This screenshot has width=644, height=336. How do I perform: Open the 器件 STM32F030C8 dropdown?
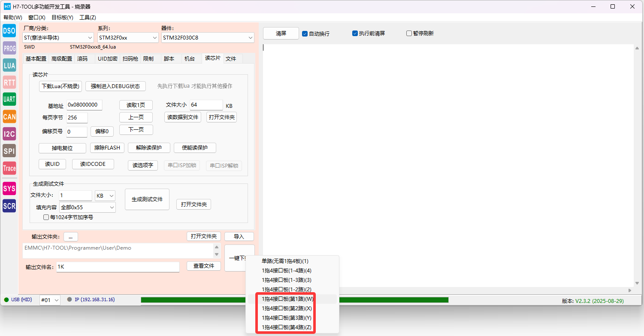pos(208,38)
